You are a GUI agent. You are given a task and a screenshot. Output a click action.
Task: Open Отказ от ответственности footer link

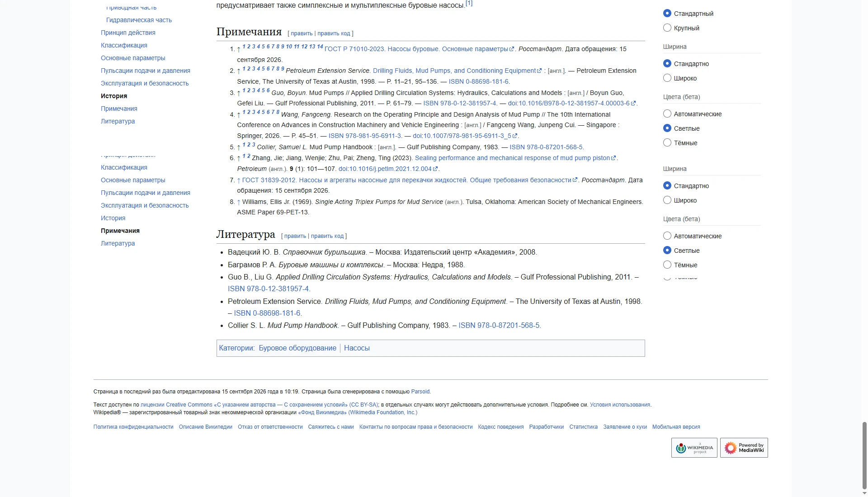270,427
